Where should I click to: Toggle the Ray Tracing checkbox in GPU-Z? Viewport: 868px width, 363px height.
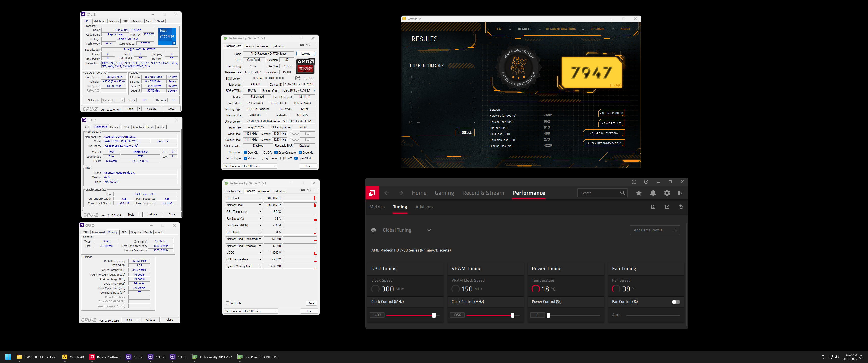click(x=261, y=158)
